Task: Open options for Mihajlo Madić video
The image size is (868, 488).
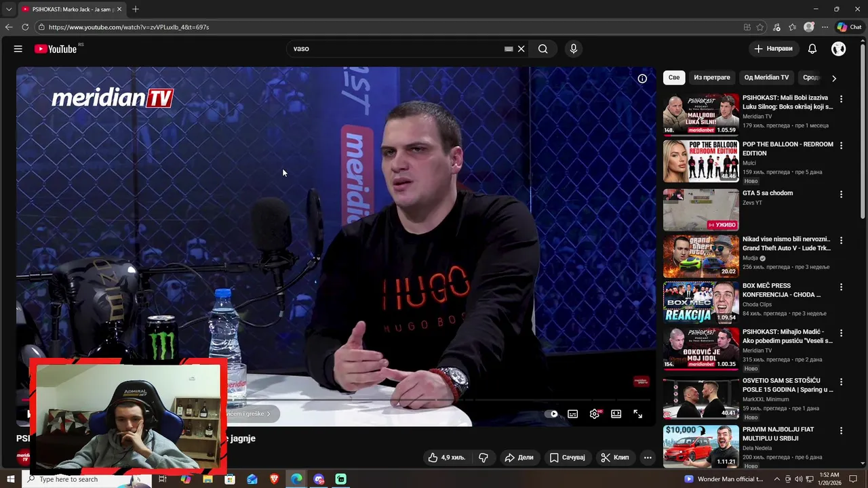Action: [842, 333]
